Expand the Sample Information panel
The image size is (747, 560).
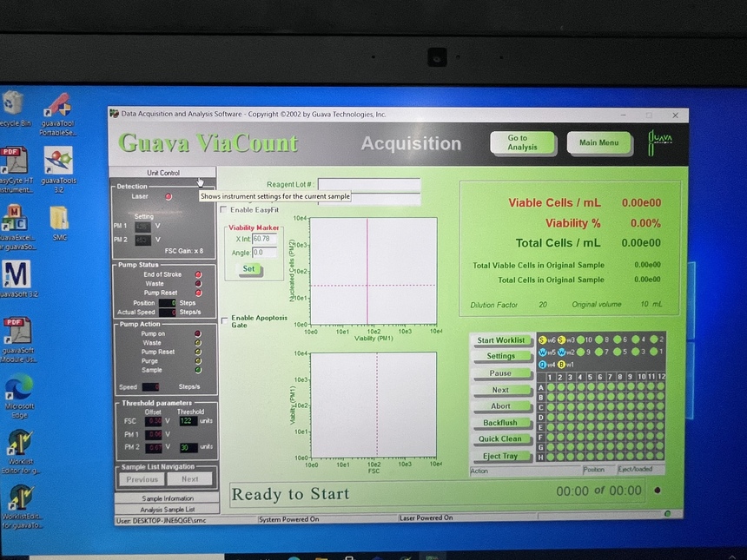coord(167,498)
